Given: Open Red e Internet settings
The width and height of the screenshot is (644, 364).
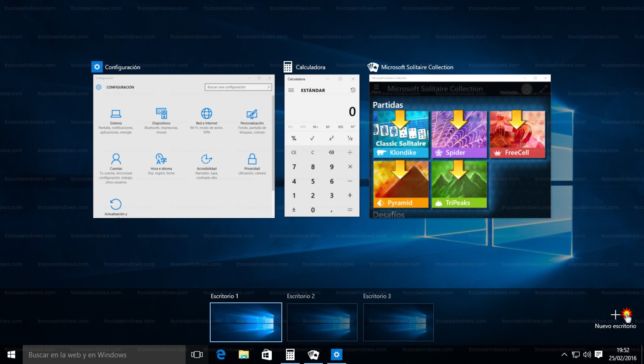Looking at the screenshot, I should pyautogui.click(x=207, y=117).
